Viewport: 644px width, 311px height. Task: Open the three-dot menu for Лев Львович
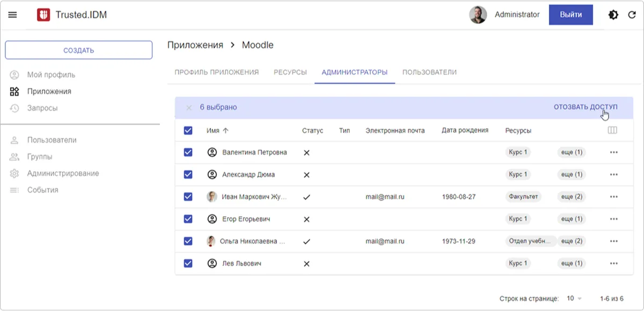[x=614, y=263]
